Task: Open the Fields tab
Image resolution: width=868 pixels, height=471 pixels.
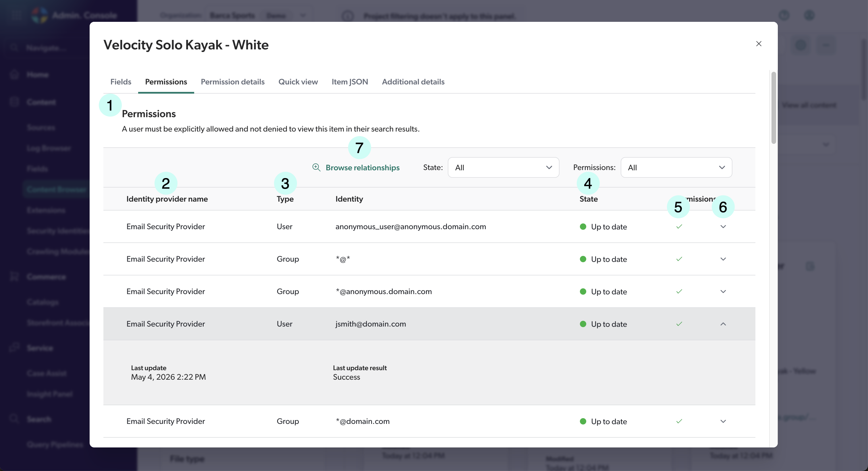Action: tap(121, 82)
